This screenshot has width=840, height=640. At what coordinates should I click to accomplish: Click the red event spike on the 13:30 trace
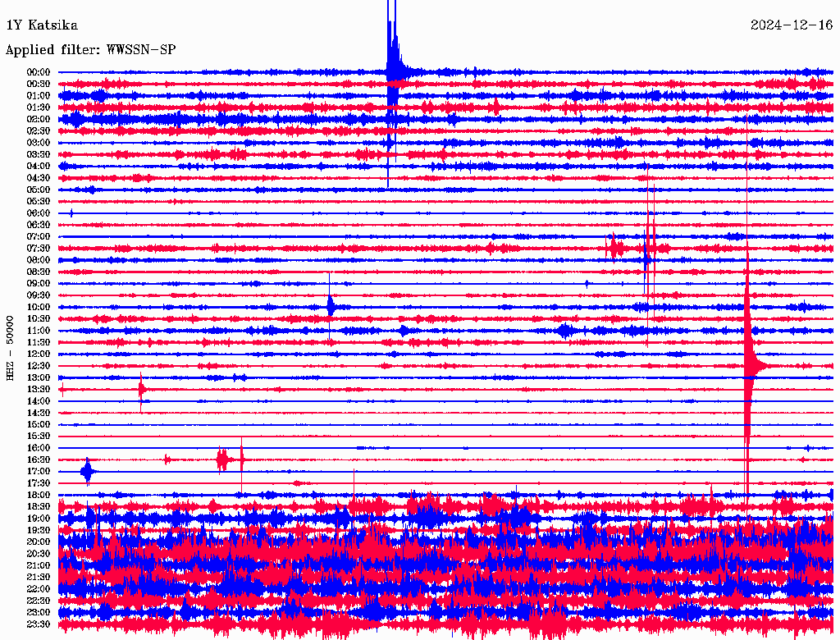(141, 390)
